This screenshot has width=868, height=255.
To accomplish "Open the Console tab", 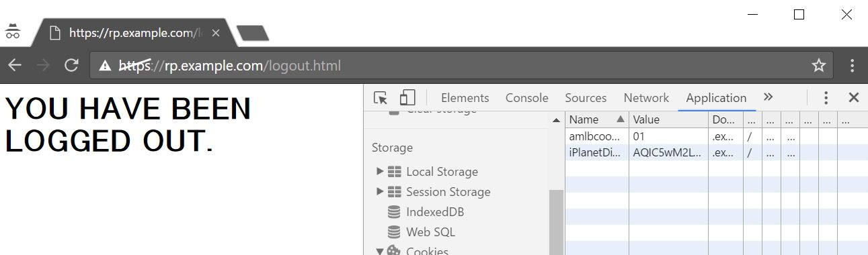I will 527,98.
